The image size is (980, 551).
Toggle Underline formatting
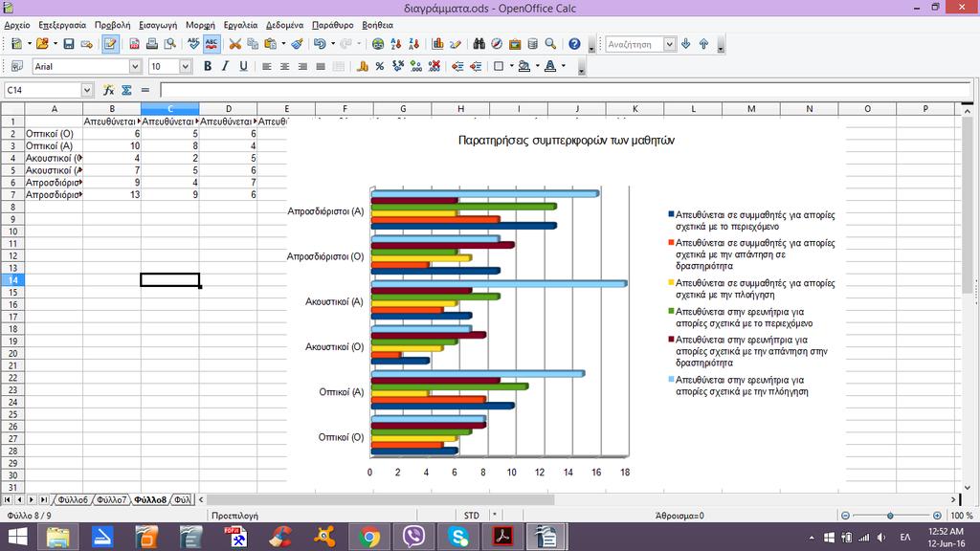point(243,66)
